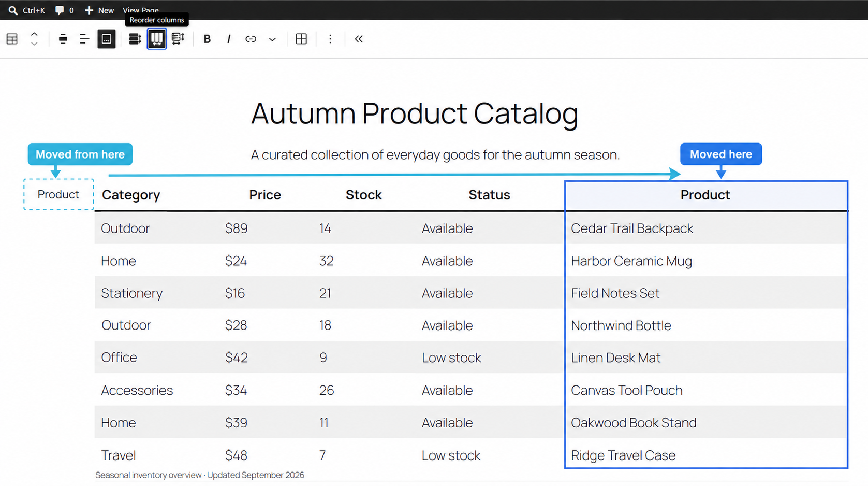Open the text alignment control

pyautogui.click(x=84, y=39)
